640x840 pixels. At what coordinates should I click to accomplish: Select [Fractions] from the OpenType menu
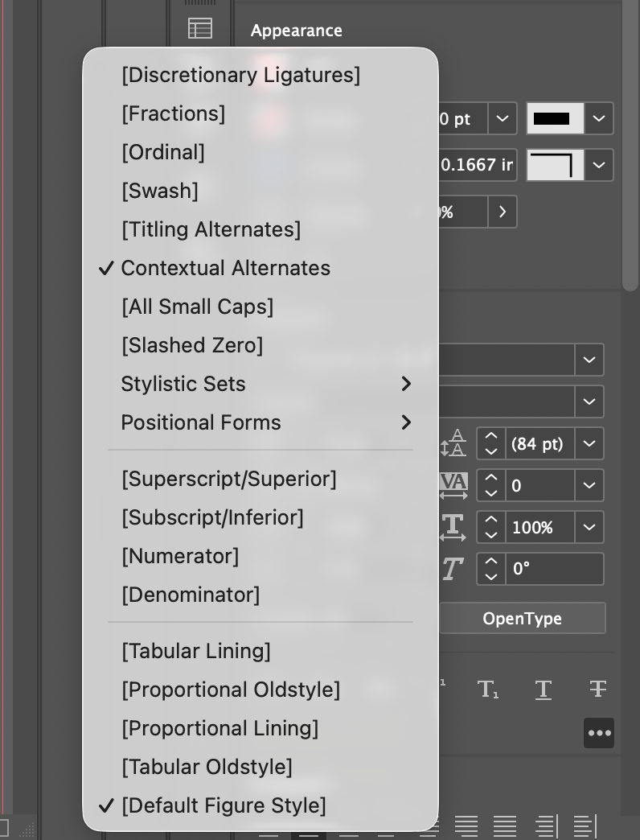click(x=173, y=113)
